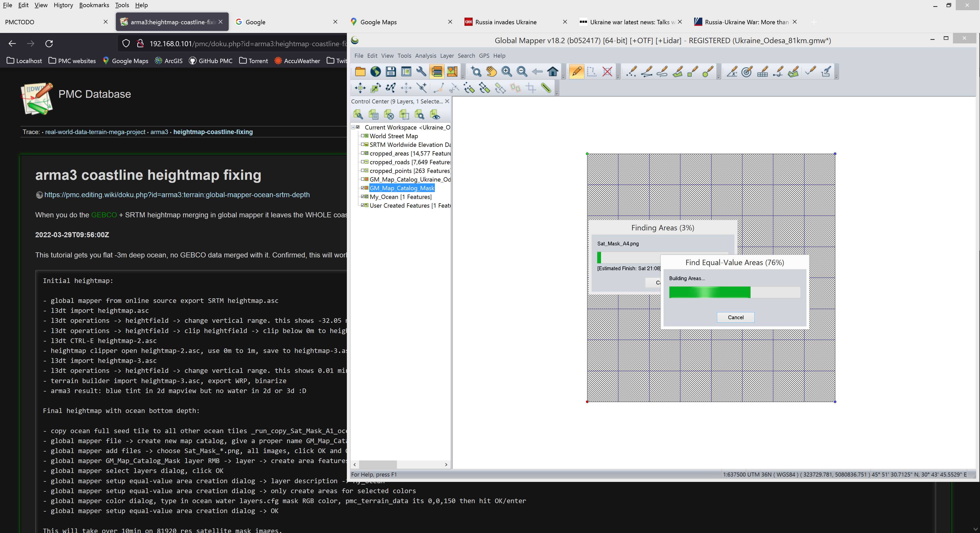
Task: Select the Digitizer pencil tool
Action: [576, 72]
